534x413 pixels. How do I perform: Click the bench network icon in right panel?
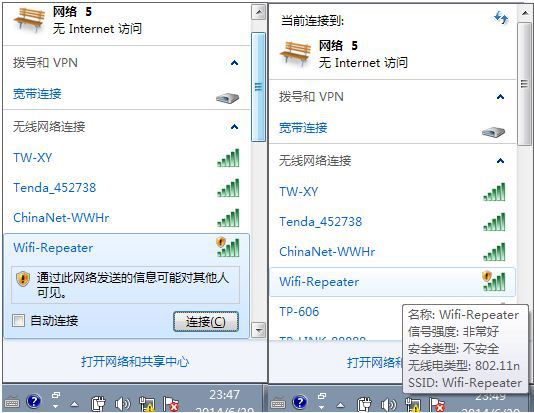(x=296, y=53)
